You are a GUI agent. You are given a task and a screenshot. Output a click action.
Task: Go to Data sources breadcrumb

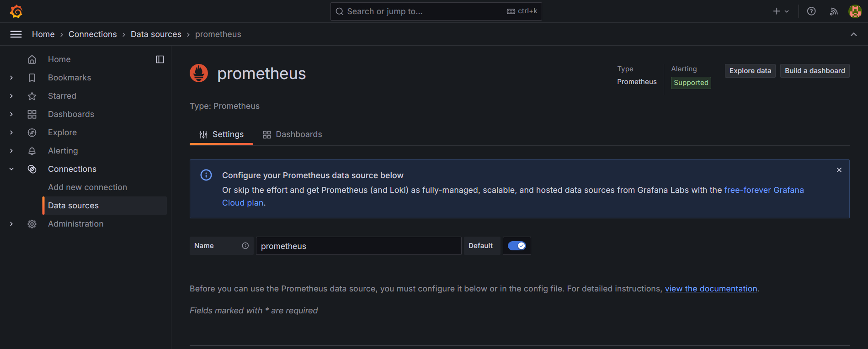pyautogui.click(x=156, y=34)
